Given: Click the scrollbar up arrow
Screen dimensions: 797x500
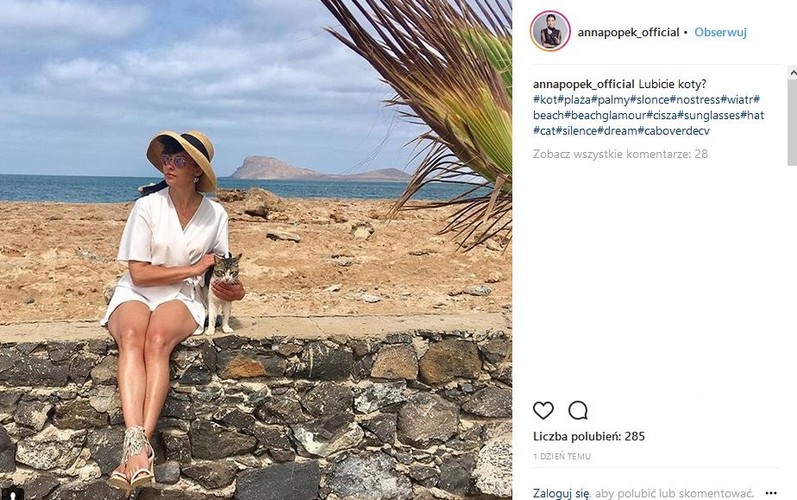Looking at the screenshot, I should (x=792, y=73).
